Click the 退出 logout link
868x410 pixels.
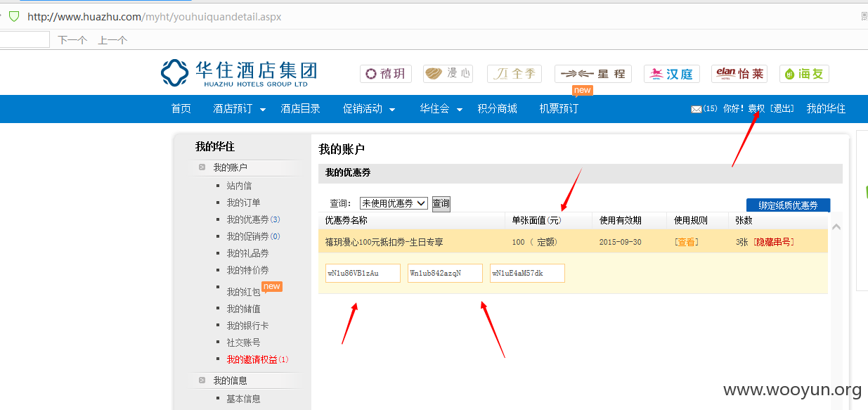point(782,109)
